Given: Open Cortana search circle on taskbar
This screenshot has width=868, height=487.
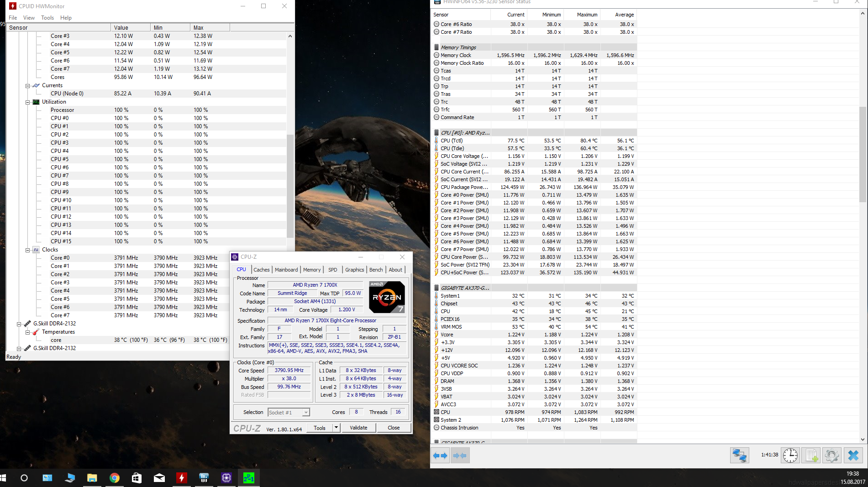Looking at the screenshot, I should click(24, 478).
